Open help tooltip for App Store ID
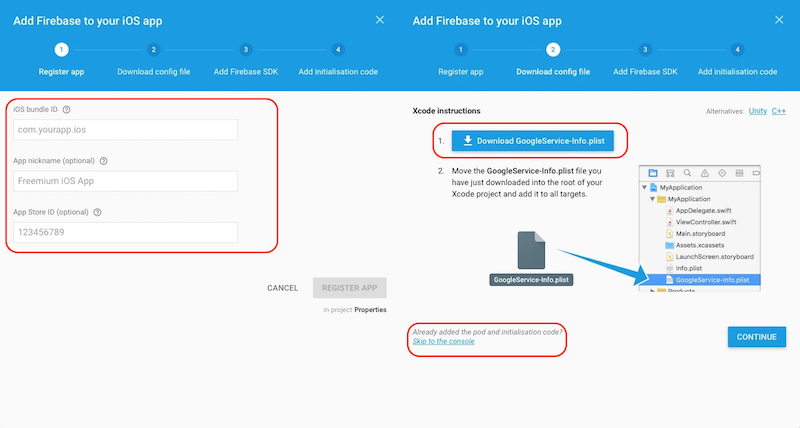800x428 pixels. (97, 211)
